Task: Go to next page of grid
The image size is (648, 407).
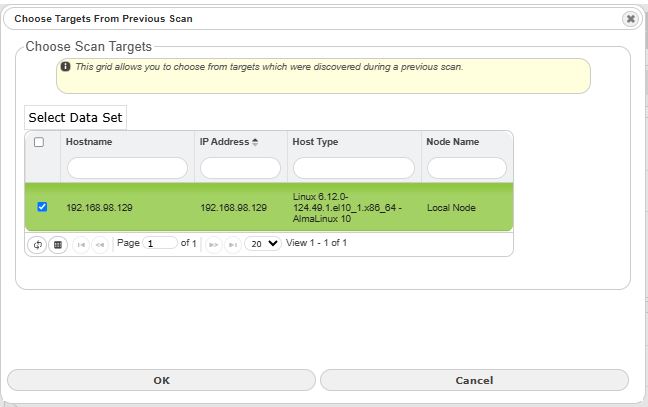Action: tap(213, 245)
